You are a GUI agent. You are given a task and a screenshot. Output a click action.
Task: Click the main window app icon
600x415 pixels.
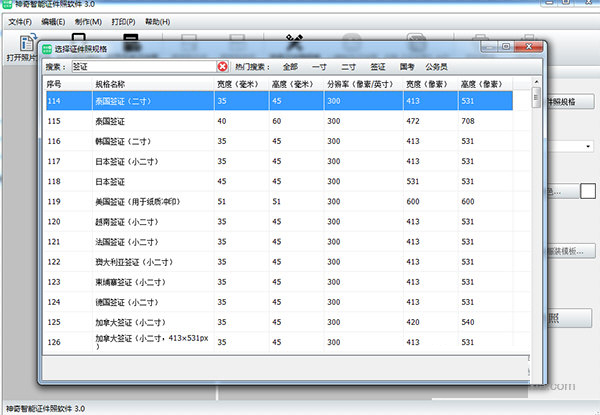click(10, 6)
